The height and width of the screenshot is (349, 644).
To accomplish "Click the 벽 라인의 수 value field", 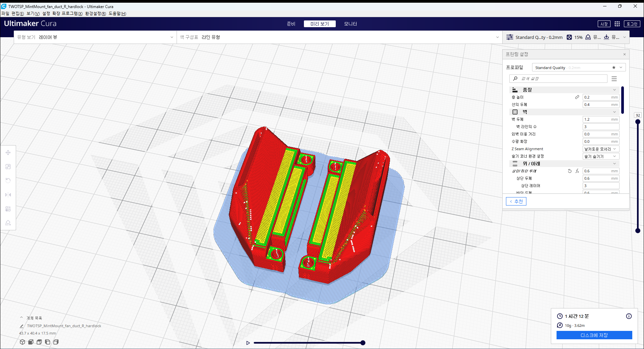I will pyautogui.click(x=601, y=127).
